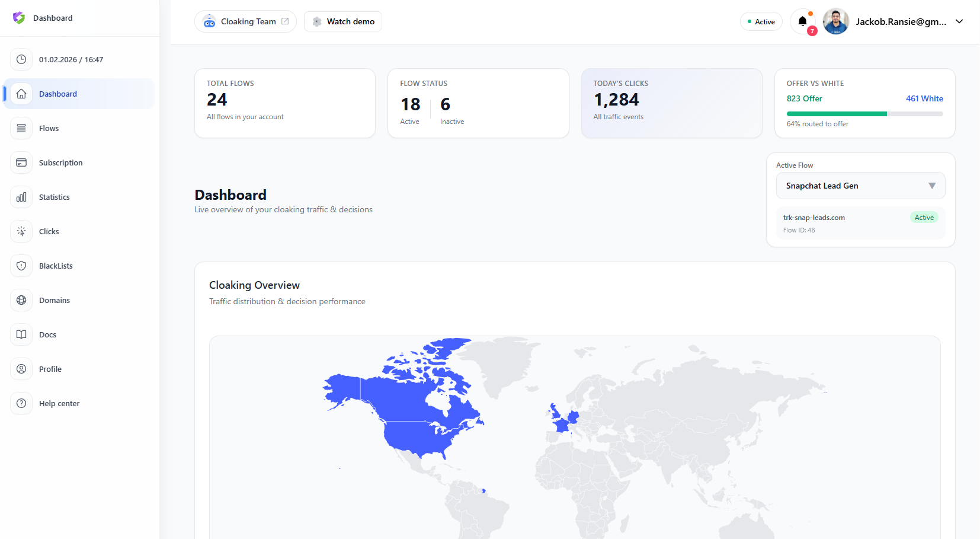Click the Flows sidebar icon
Screen dimensions: 980x539
coord(21,128)
